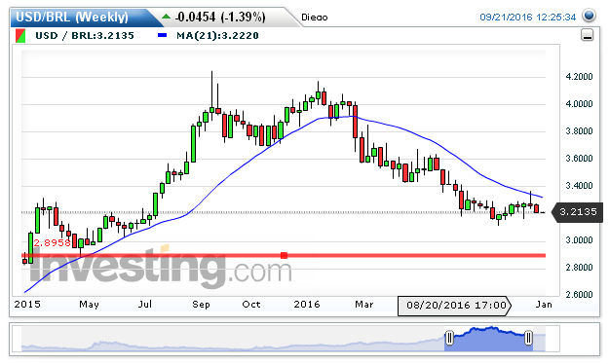Click the blue globe icon beside the timestamp
The height and width of the screenshot is (364, 610).
pyautogui.click(x=589, y=16)
